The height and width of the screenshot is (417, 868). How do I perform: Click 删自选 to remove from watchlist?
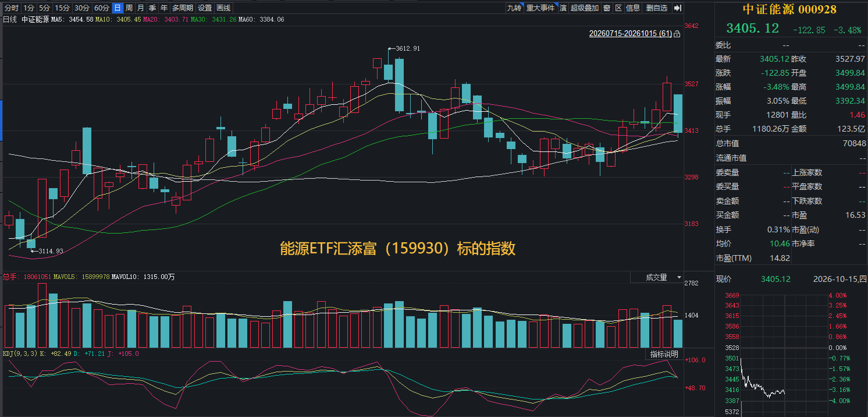[657, 8]
